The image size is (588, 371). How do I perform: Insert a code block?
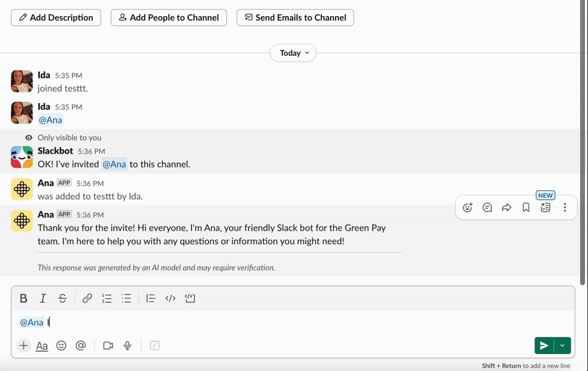point(190,298)
